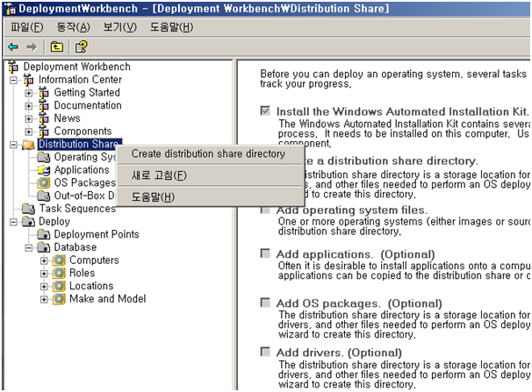Click the Deployment Points folder icon
532x392 pixels.
tap(44, 234)
